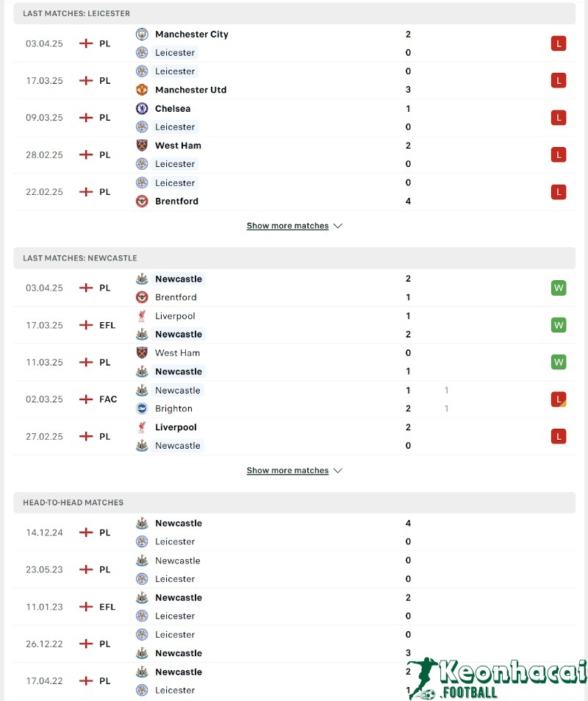
Task: Click the West Ham crest in Leicester matches
Action: click(x=142, y=146)
